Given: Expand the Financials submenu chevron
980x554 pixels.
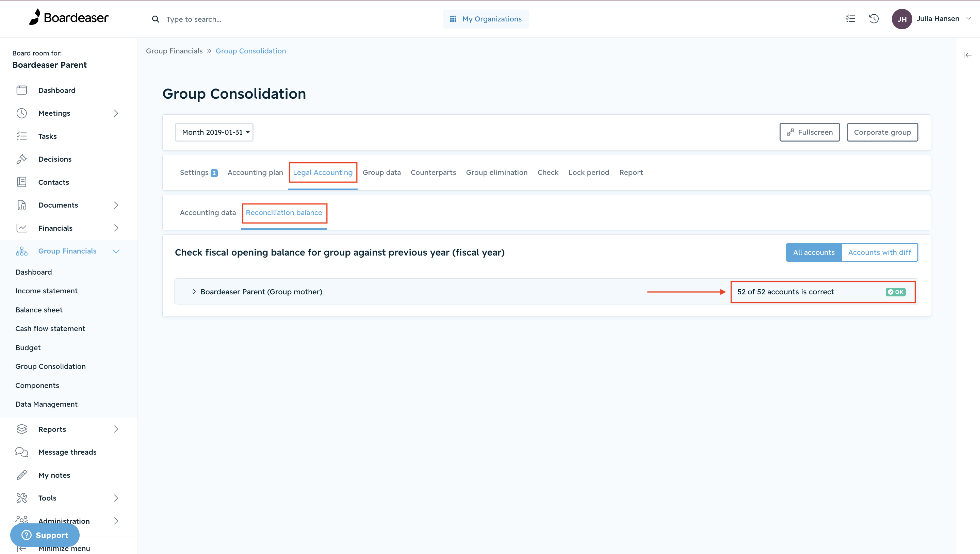Looking at the screenshot, I should [116, 228].
